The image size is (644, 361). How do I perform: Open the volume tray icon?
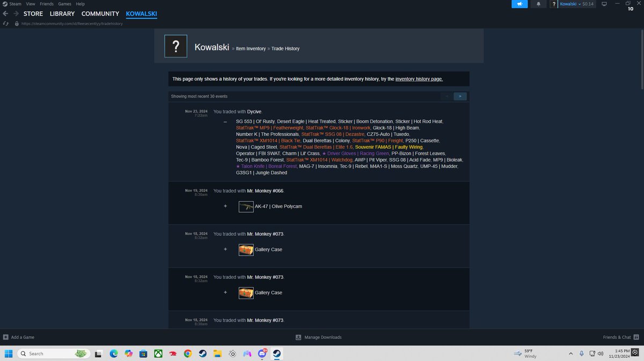tap(600, 353)
